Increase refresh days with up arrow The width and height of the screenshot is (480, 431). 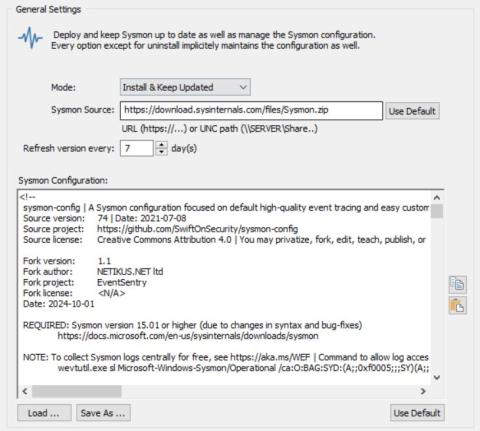(x=162, y=145)
